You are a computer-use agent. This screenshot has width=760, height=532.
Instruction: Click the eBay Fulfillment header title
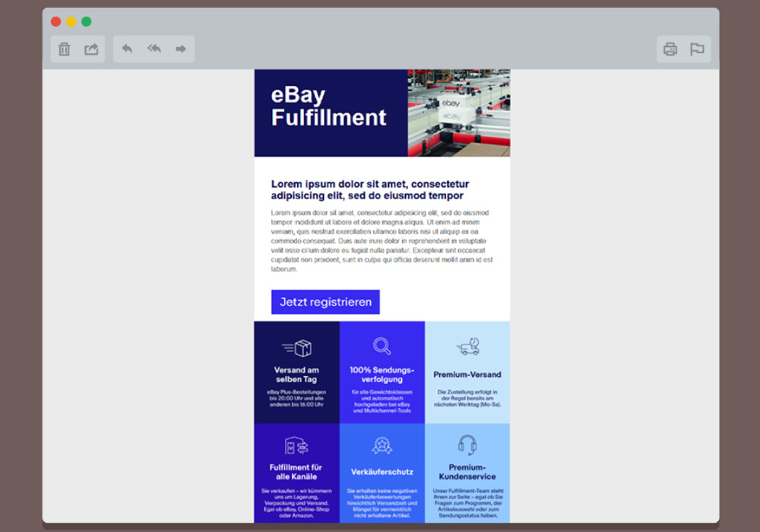(328, 106)
